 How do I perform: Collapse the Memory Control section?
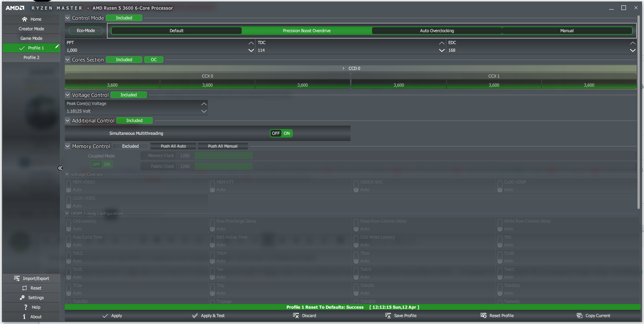68,146
